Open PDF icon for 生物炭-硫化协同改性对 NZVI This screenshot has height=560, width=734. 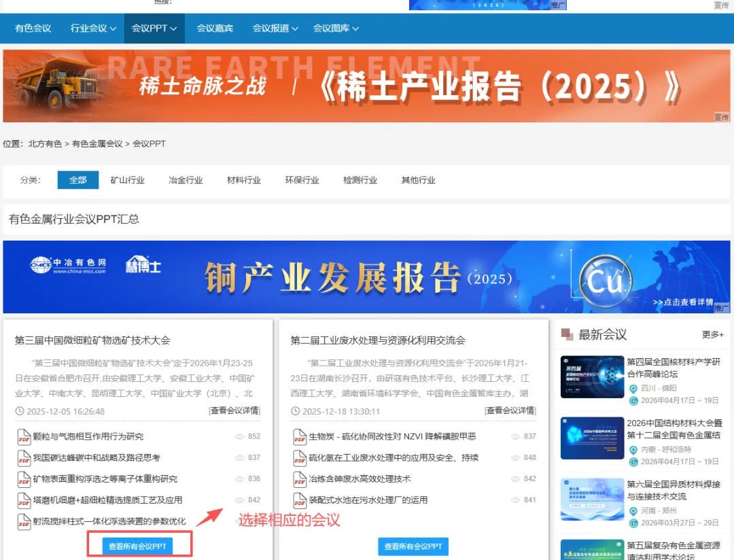pyautogui.click(x=300, y=436)
